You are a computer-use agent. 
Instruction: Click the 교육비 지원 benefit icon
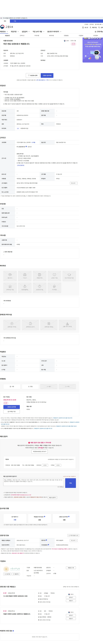(x=54, y=276)
